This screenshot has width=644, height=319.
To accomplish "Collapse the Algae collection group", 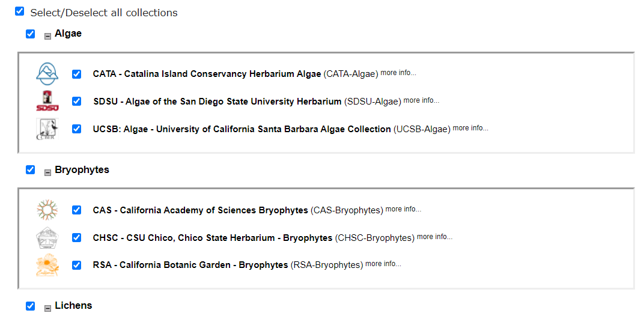I will pos(47,36).
